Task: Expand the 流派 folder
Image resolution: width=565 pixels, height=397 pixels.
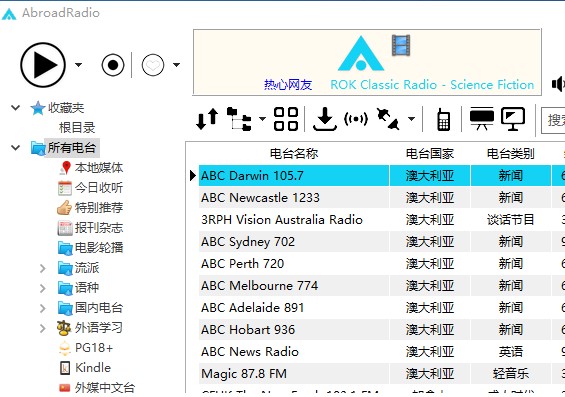Action: click(x=43, y=268)
